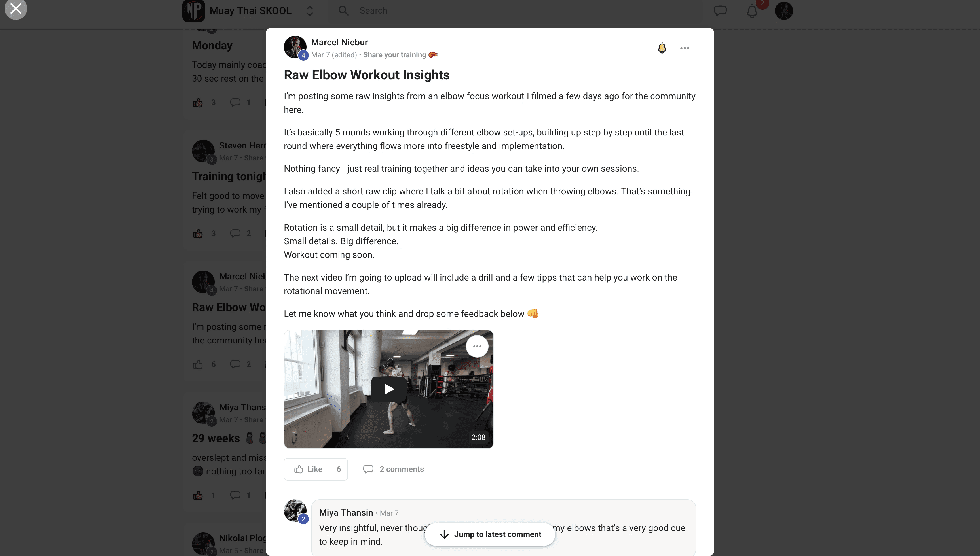Open Marcel Niebur's profile from post author name
This screenshot has width=980, height=556.
(x=339, y=43)
